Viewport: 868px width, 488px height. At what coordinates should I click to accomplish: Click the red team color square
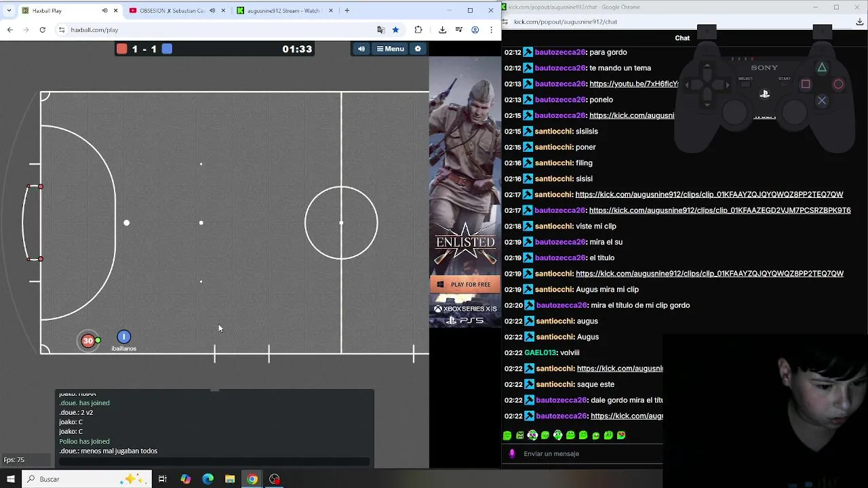[x=121, y=49]
